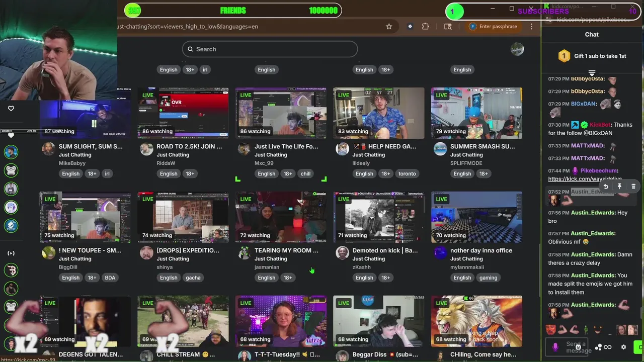Screen dimensions: 644x362
Task: Click the zKashh channel avatar
Action: (x=342, y=253)
